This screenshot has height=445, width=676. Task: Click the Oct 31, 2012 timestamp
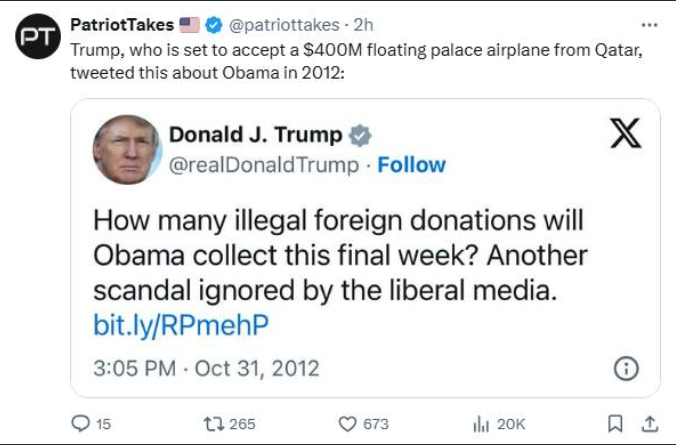click(x=257, y=369)
